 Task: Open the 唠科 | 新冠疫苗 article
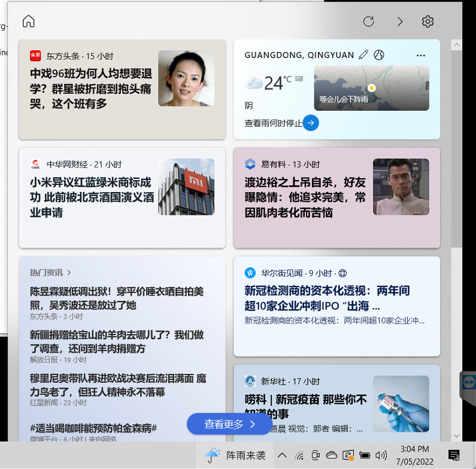306,407
